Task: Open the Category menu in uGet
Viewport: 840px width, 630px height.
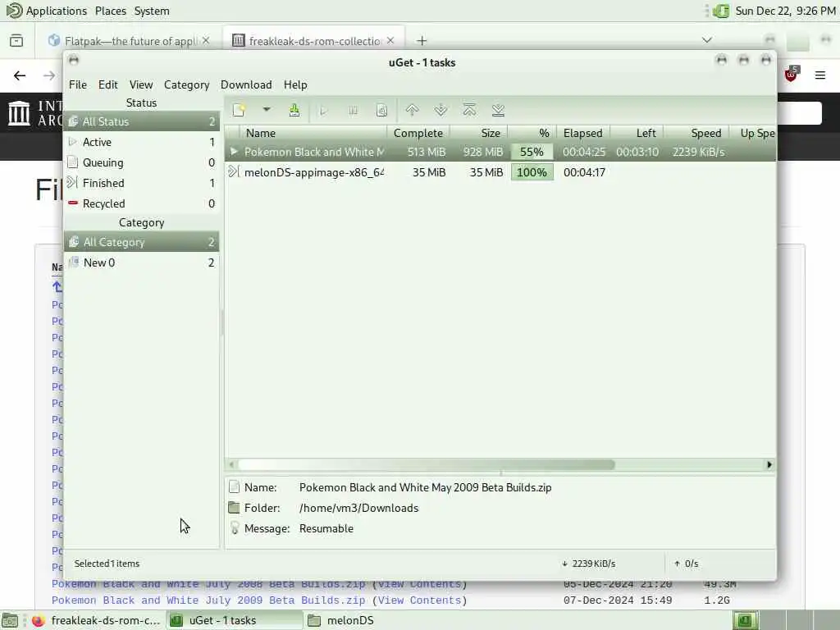Action: click(x=186, y=84)
